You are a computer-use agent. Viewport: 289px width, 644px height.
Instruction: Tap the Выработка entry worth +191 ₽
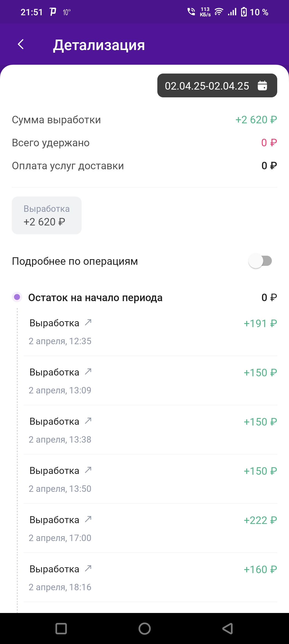150,332
